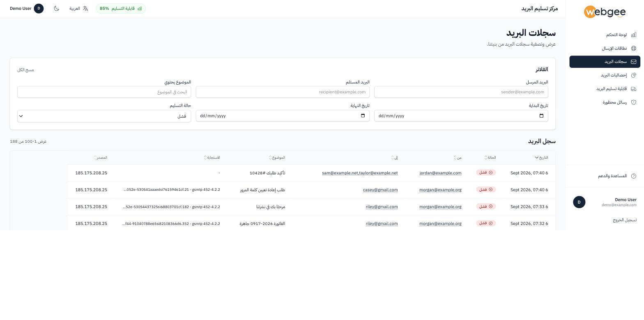This screenshot has height=320, width=644.
Task: Click the truck icon for mail deliverability
Action: pyautogui.click(x=634, y=89)
